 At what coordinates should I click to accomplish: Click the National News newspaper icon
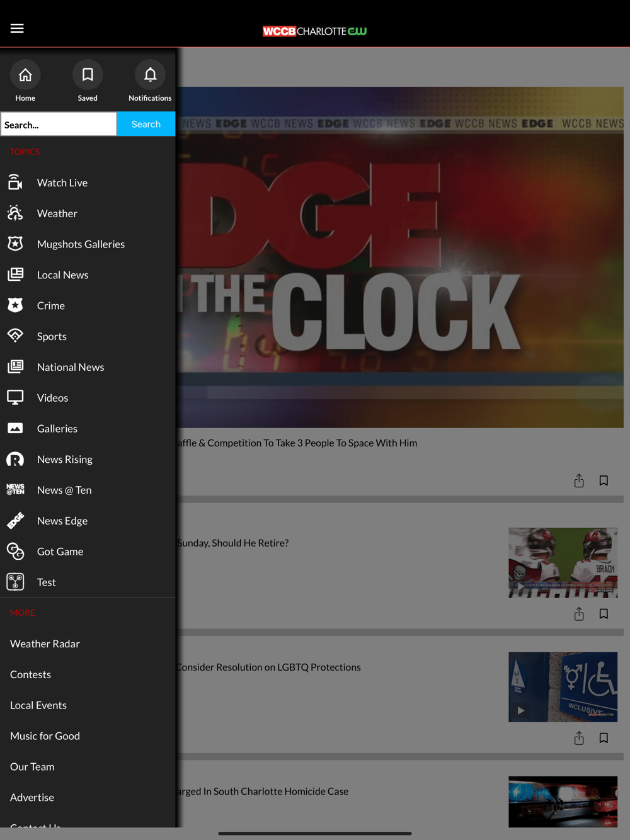click(15, 367)
